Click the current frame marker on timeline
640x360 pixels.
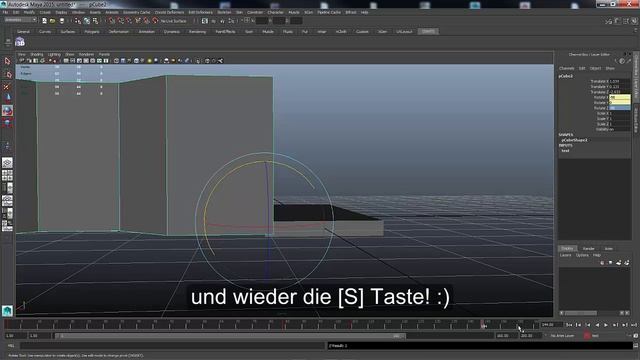coord(483,325)
